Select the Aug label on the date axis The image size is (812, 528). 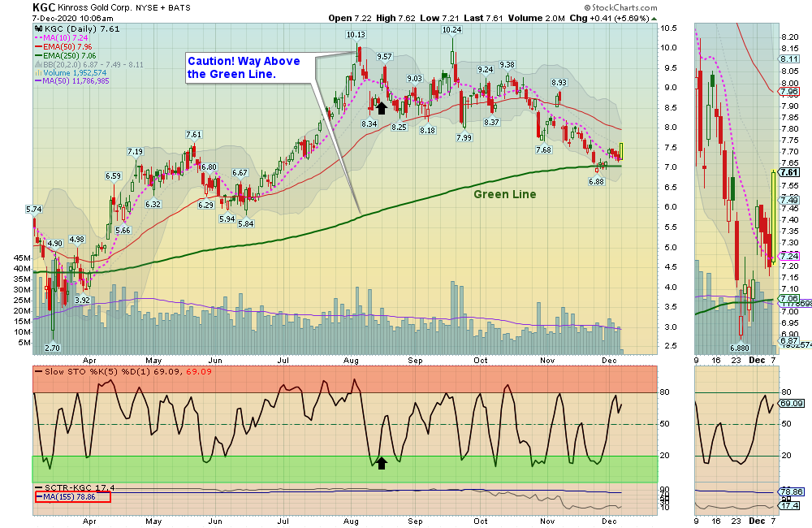(351, 360)
